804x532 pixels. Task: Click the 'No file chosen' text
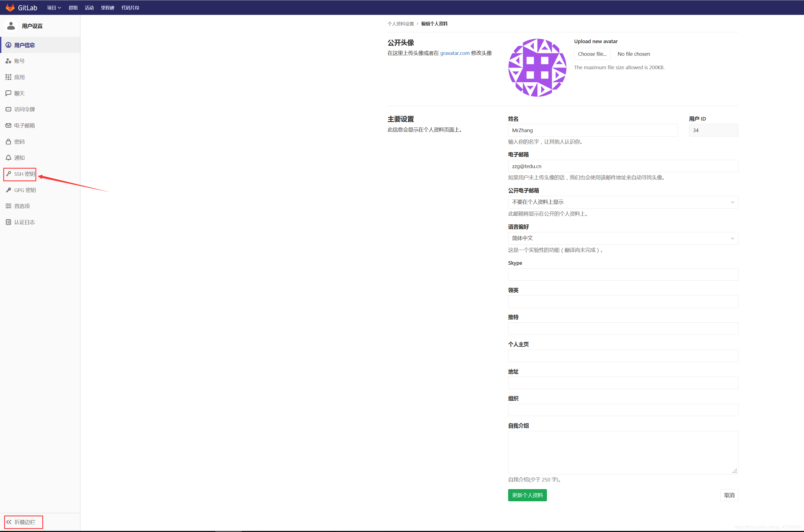point(634,54)
